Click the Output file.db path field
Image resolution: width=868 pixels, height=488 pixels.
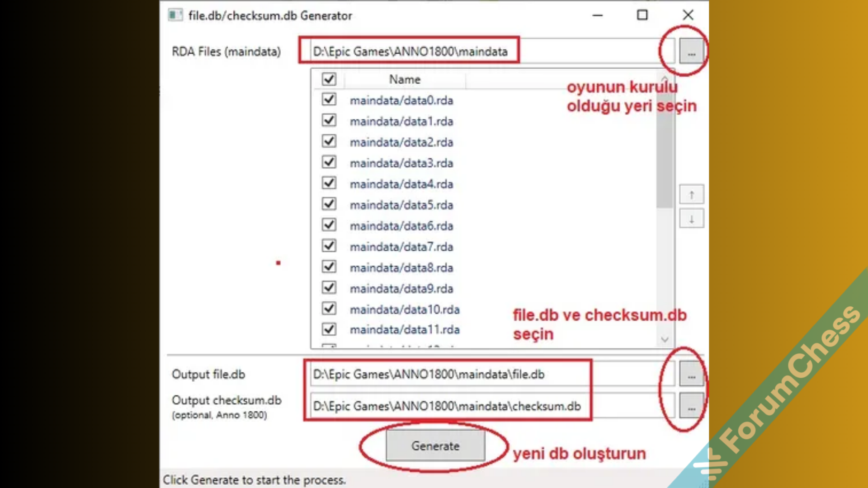tap(492, 374)
